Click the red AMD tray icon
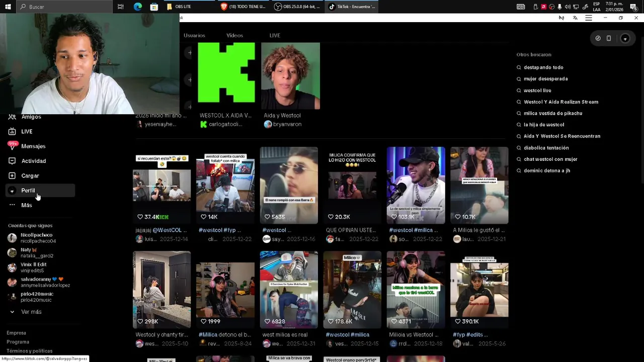The image size is (644, 362). 543,7
